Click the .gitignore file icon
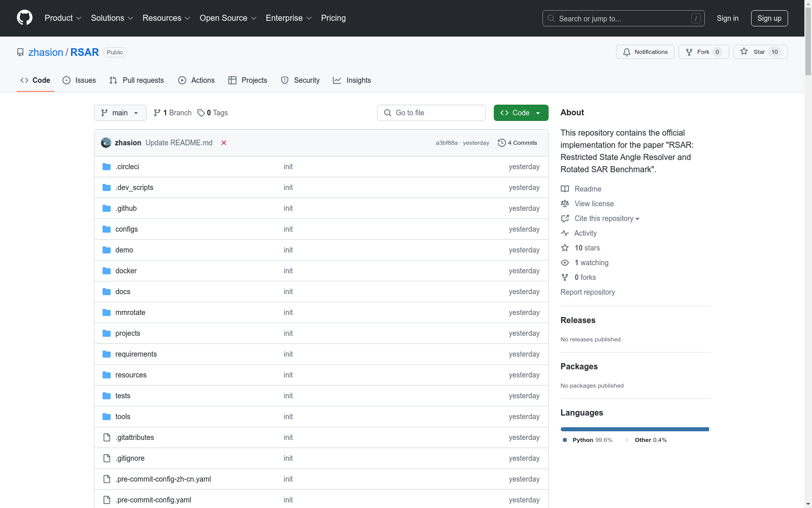Image resolution: width=812 pixels, height=508 pixels. pos(107,458)
